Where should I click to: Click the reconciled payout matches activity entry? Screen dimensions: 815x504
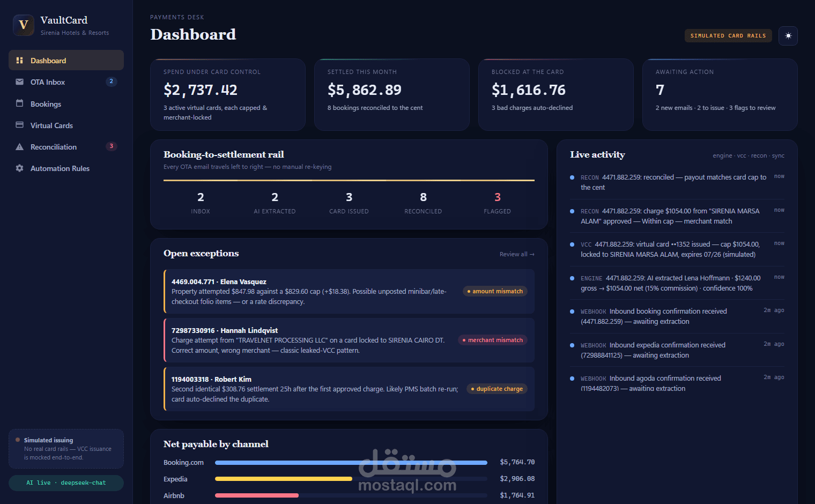(x=677, y=182)
